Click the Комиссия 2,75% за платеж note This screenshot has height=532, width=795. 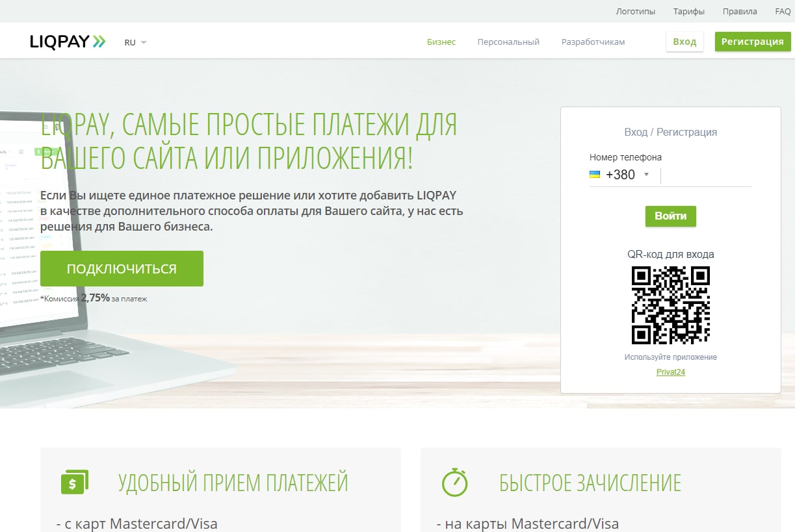pyautogui.click(x=94, y=298)
